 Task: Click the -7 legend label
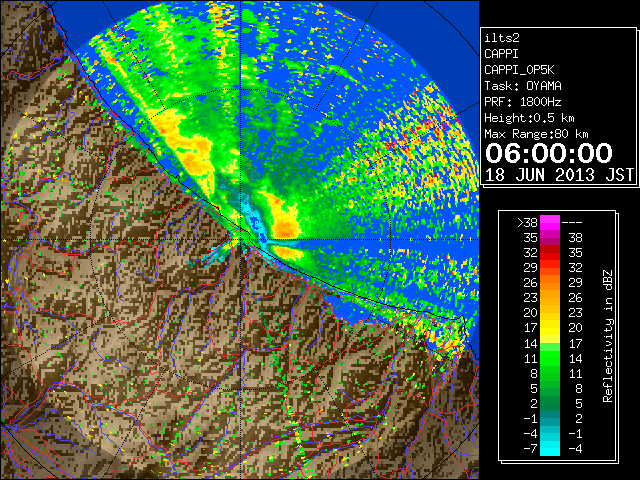pos(530,449)
